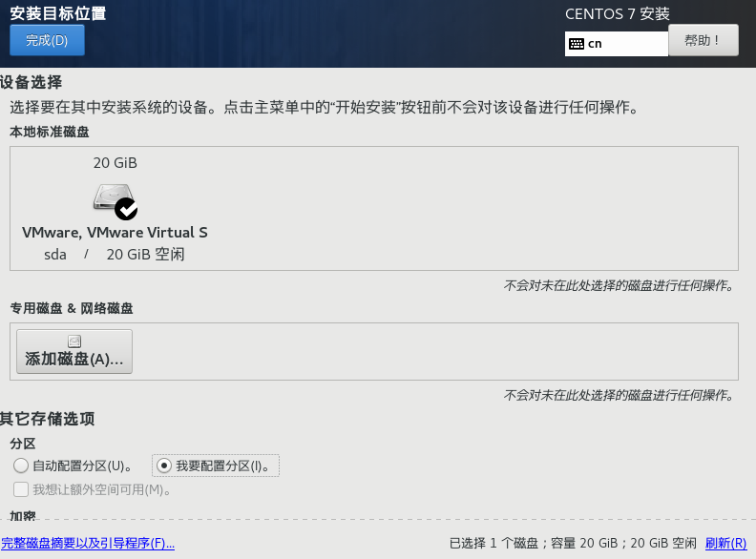
Task: Click the '20 GiB 空闲' free space text
Action: [x=146, y=255]
